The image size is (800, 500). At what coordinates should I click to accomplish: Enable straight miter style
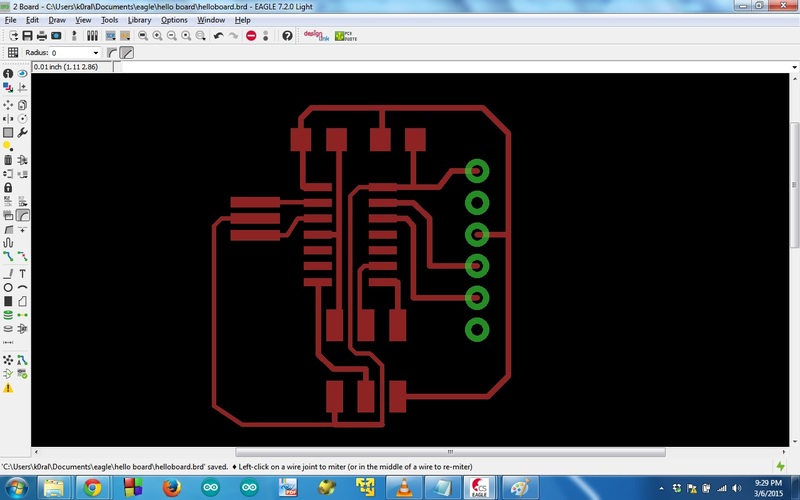pos(127,53)
